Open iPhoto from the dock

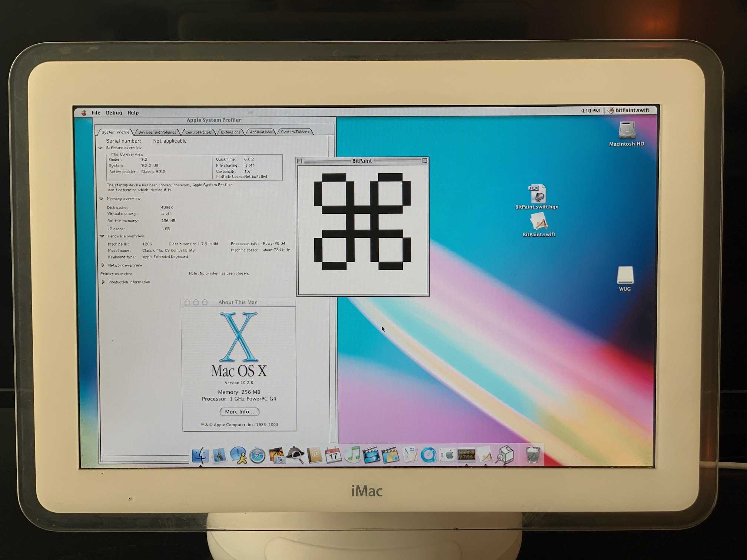pos(276,455)
